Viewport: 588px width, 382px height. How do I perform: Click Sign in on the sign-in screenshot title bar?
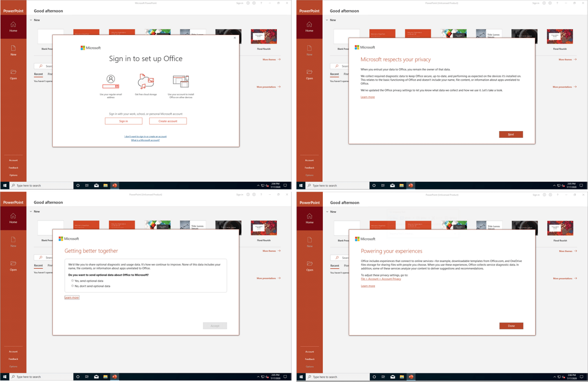tap(240, 3)
